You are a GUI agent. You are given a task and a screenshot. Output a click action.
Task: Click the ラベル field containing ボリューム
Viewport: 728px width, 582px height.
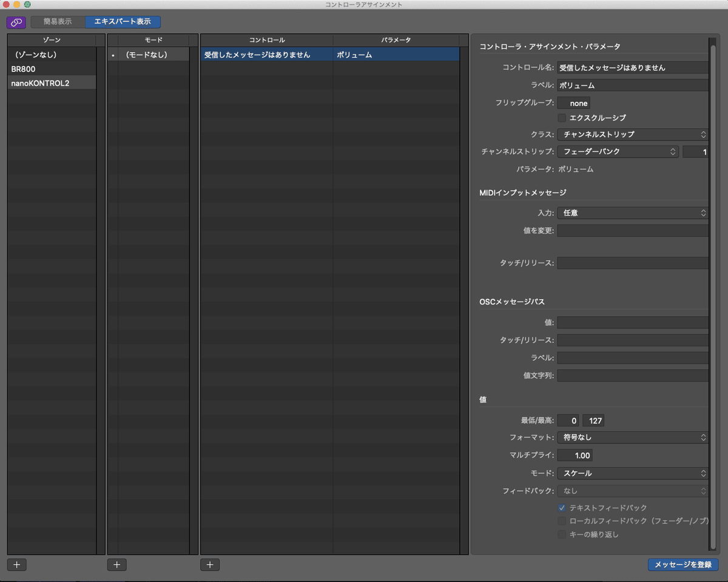click(x=633, y=86)
